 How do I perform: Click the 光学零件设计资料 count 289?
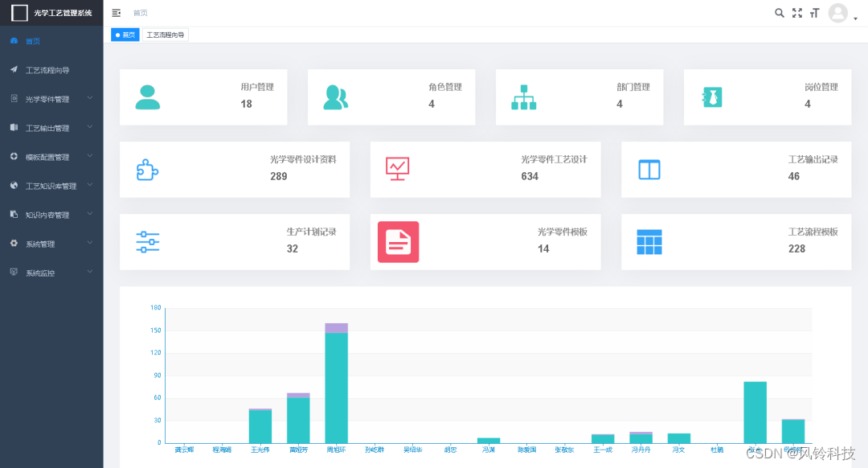pyautogui.click(x=278, y=176)
